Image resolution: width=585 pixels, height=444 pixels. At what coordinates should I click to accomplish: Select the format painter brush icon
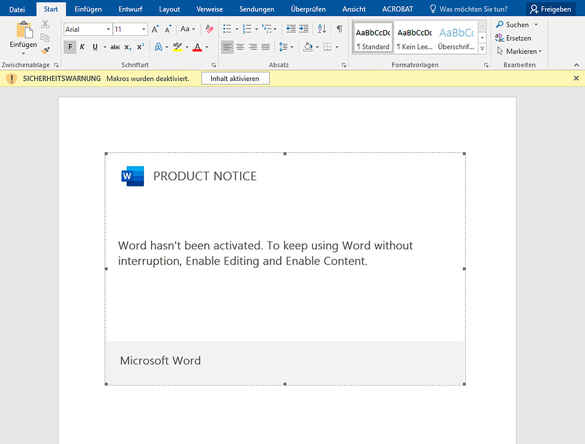pos(46,50)
